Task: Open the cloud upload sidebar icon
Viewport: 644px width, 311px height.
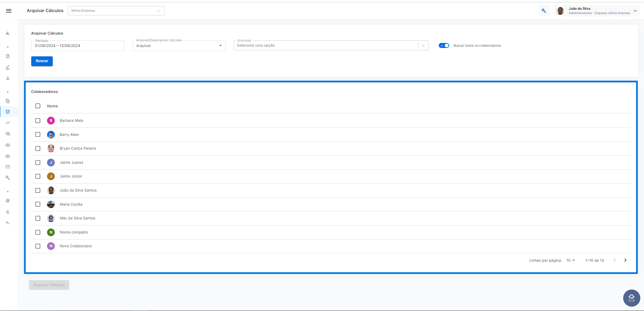Action: pyautogui.click(x=8, y=145)
